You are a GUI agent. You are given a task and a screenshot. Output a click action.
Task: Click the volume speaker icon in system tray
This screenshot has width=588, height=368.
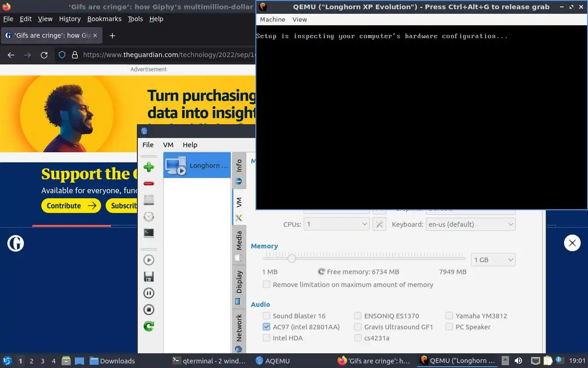click(518, 361)
